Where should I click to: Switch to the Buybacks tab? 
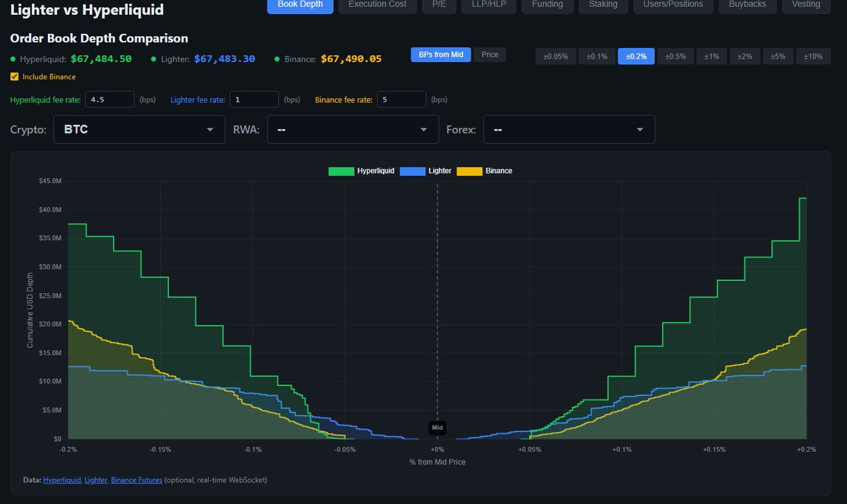coord(747,5)
